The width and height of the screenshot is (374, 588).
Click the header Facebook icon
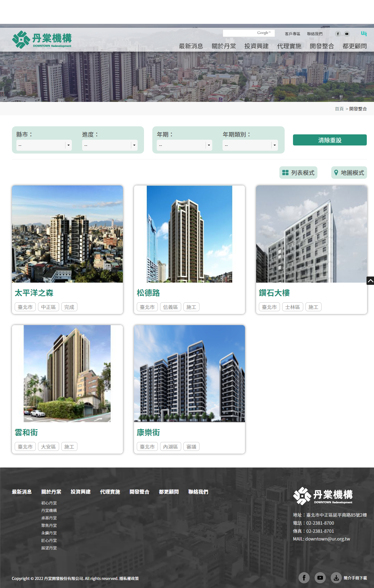coord(338,34)
